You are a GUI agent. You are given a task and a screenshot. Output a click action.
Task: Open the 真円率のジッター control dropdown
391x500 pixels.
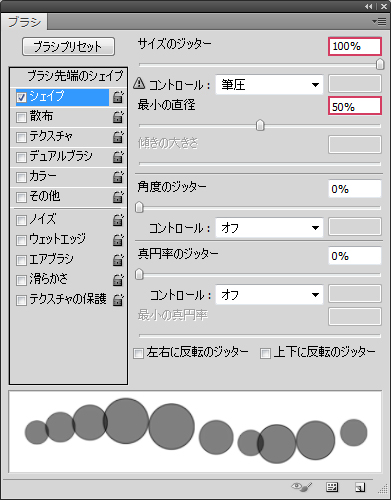269,295
